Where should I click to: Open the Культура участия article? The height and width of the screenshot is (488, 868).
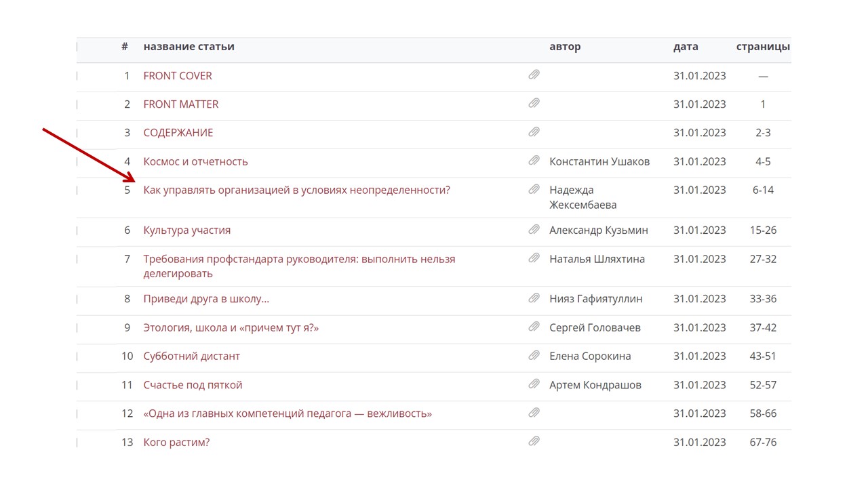186,230
